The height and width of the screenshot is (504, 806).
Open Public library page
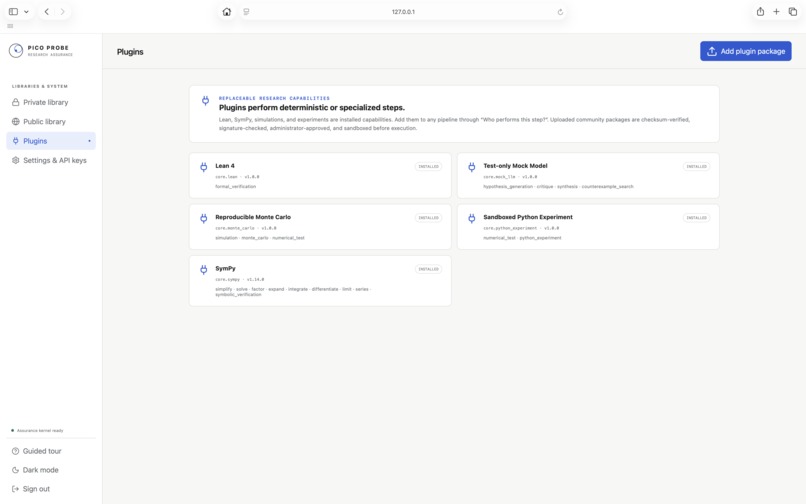click(x=51, y=122)
